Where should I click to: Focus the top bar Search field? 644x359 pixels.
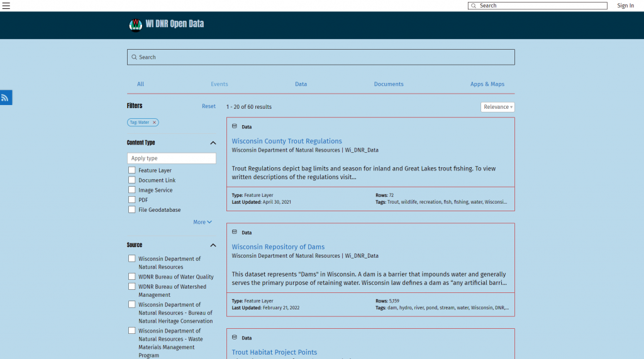(x=537, y=6)
